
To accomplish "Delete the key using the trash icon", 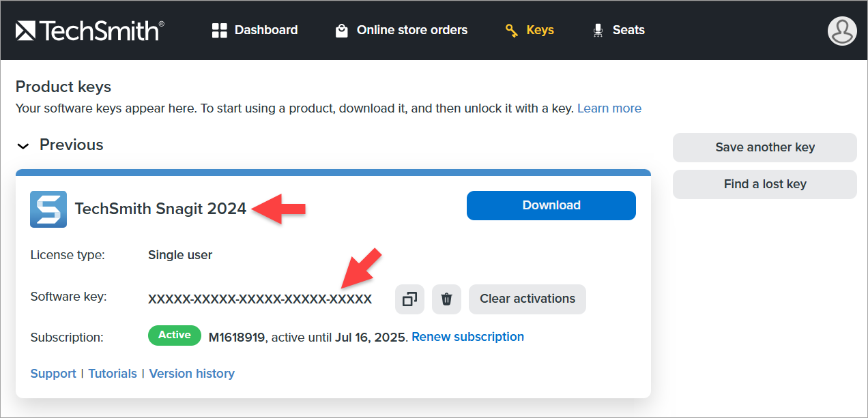I will (446, 299).
